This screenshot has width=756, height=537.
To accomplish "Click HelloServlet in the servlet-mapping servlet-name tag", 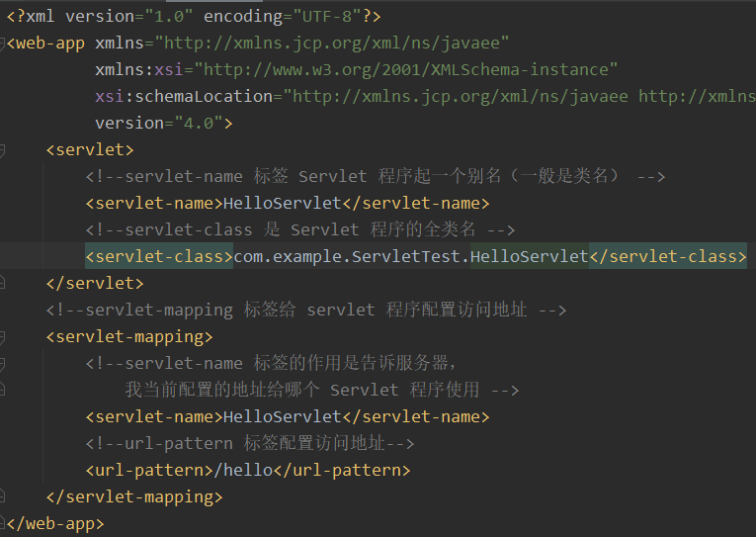I will coord(283,417).
